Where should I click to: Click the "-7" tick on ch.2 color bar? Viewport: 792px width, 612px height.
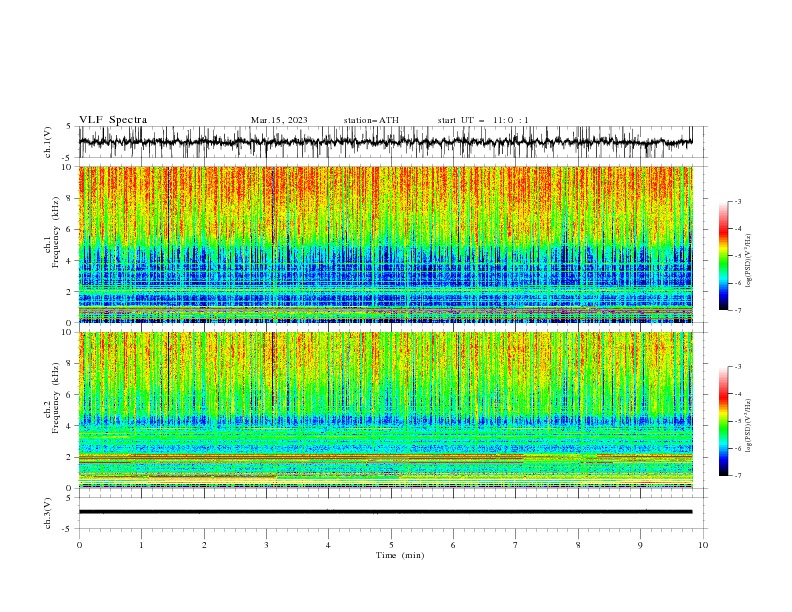pos(737,475)
